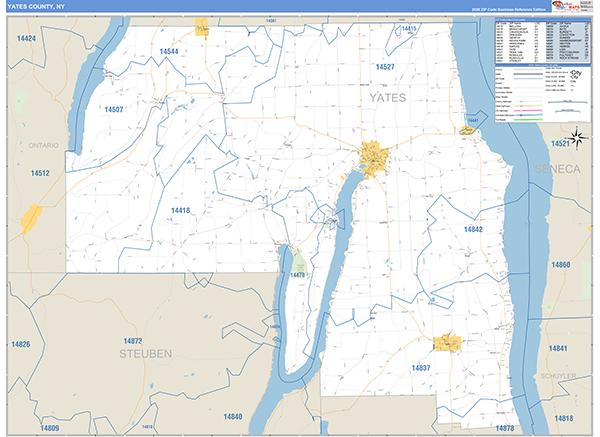Click ZIP code label 14842

[x=473, y=229]
